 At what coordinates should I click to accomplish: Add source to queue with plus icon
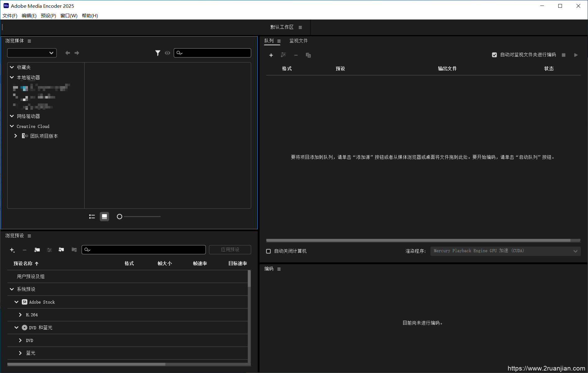(271, 55)
